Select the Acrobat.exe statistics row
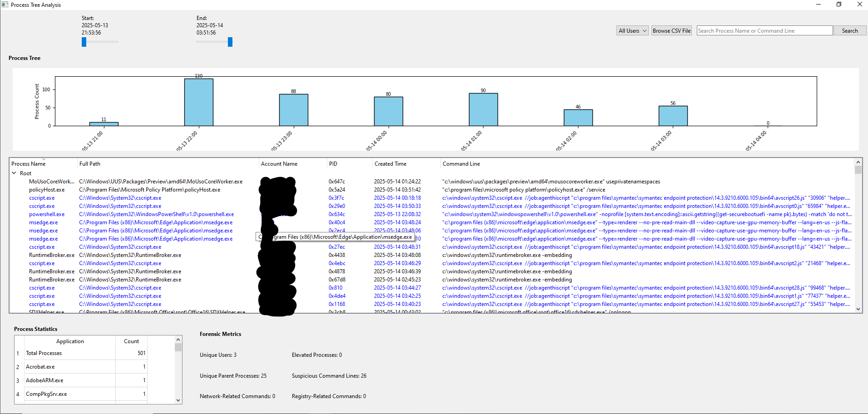868x414 pixels. tap(40, 367)
